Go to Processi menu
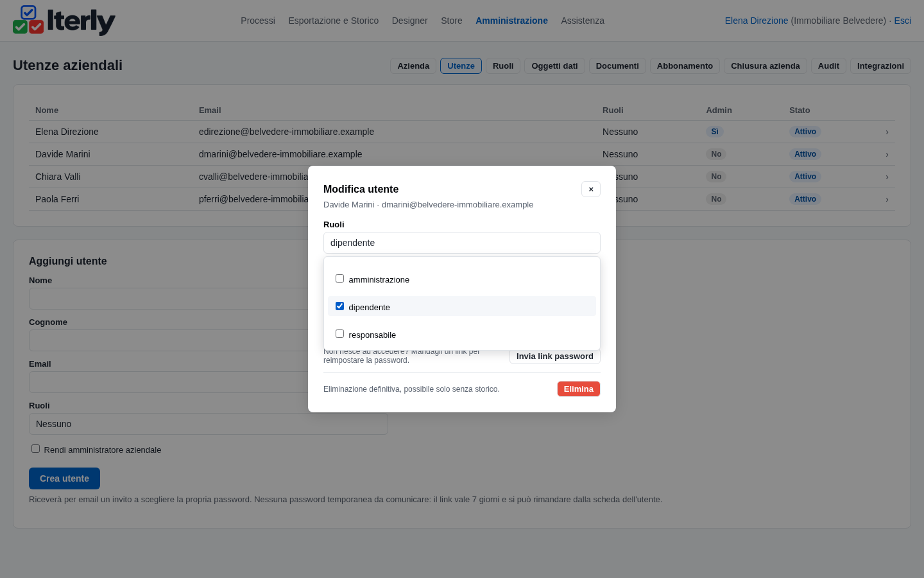This screenshot has width=924, height=578. (258, 21)
